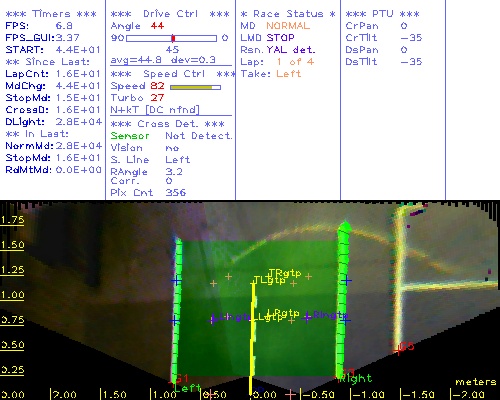500x400 pixels.
Task: Click the red G5 cross marker
Action: pyautogui.click(x=398, y=350)
